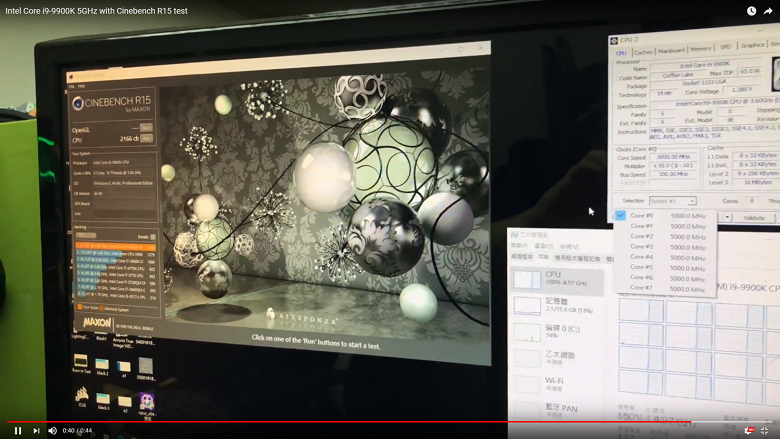The width and height of the screenshot is (780, 439).
Task: Click the video title text
Action: click(97, 11)
